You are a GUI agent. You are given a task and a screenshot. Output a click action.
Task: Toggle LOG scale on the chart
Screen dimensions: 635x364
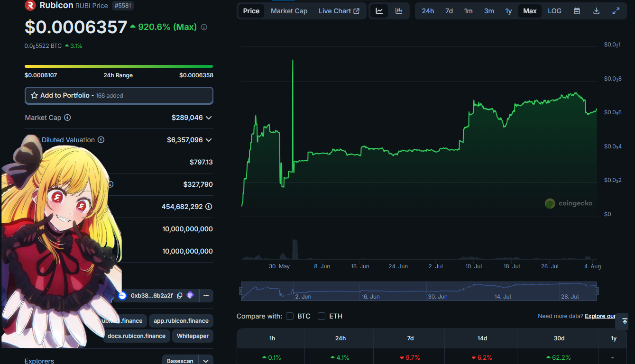(x=554, y=11)
